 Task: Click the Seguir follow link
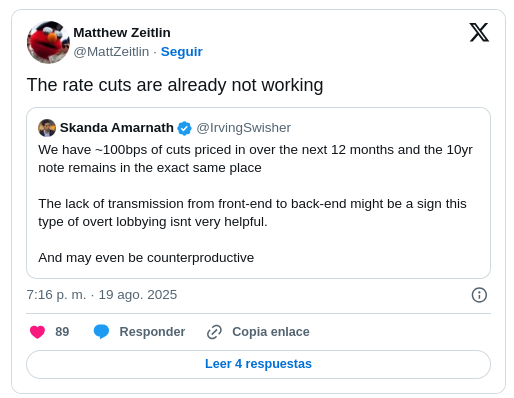(182, 52)
